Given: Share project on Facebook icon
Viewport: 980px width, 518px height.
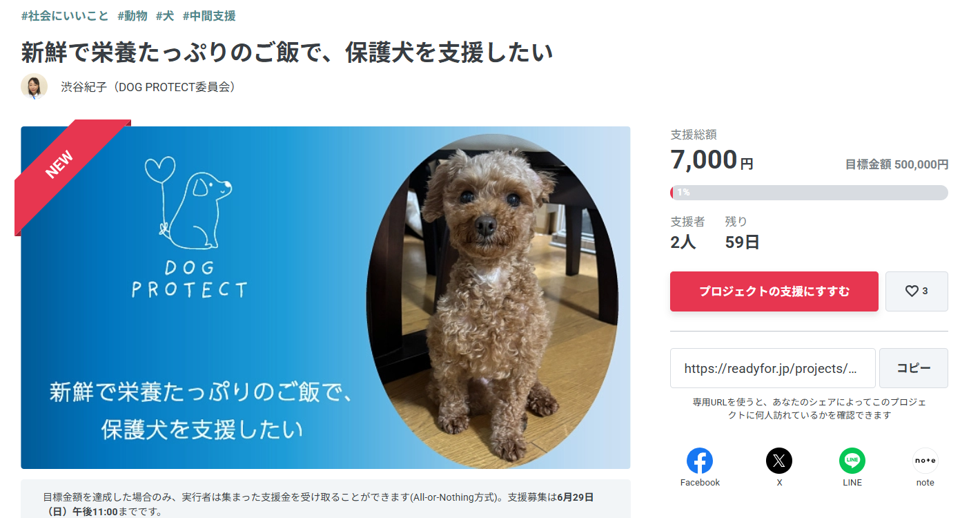Looking at the screenshot, I should pyautogui.click(x=699, y=461).
